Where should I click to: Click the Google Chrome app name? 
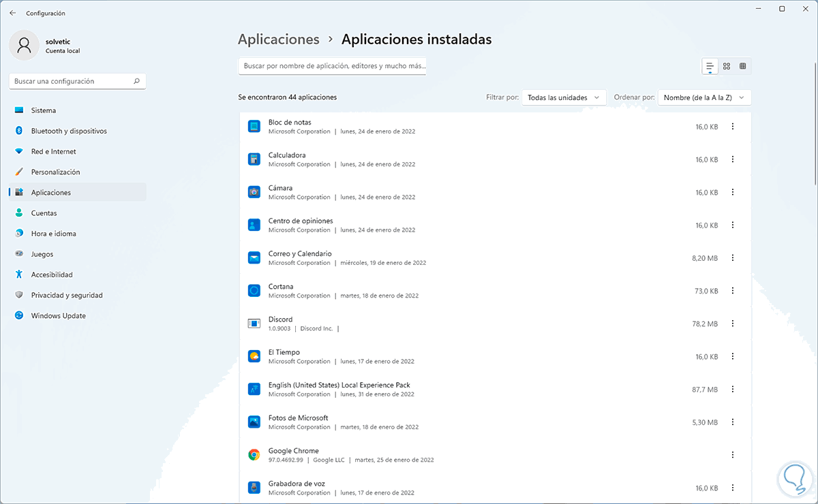[x=294, y=451]
